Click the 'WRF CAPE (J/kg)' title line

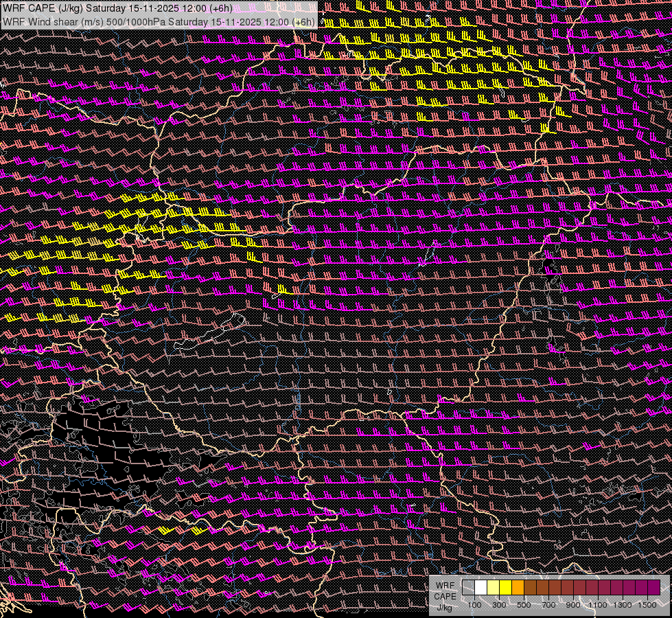[x=118, y=8]
